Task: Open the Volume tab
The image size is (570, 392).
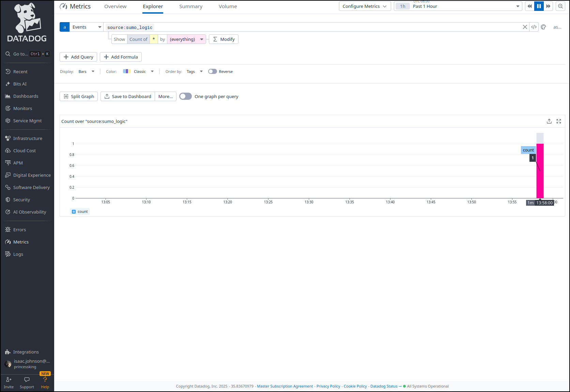Action: tap(228, 6)
